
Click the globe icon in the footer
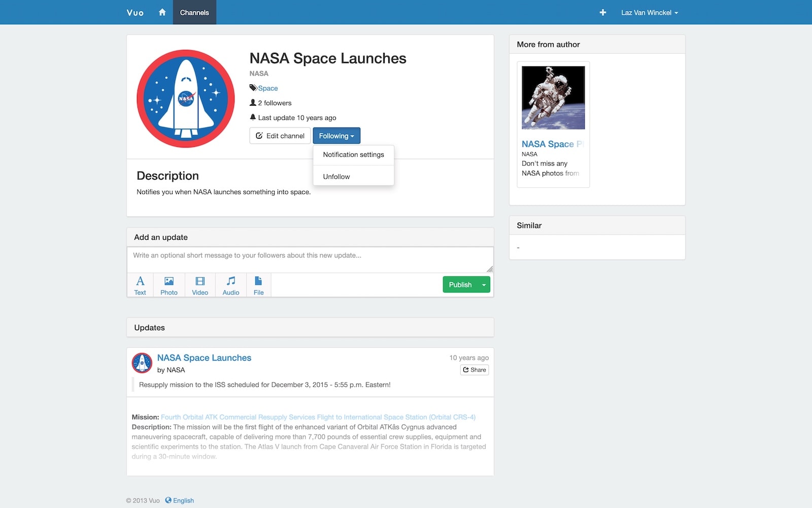(168, 500)
